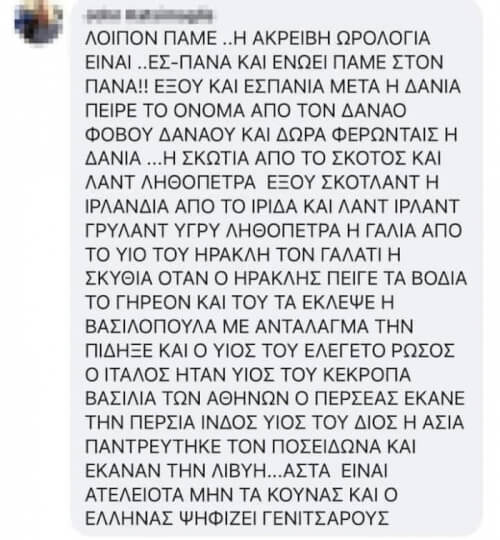The width and height of the screenshot is (500, 540).
Task: Click the line 'ΠΕΙΡΕ ΤΟ ΟΝΟΜΑ ΑΠΟ ΤΟΝ ΔΑΝΑΟ'
Action: 246,111
